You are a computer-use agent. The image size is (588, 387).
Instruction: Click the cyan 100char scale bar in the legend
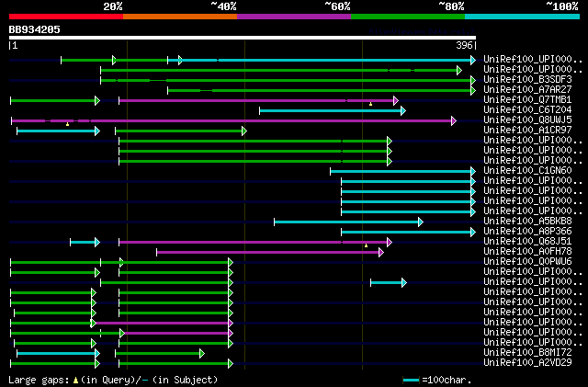point(411,381)
